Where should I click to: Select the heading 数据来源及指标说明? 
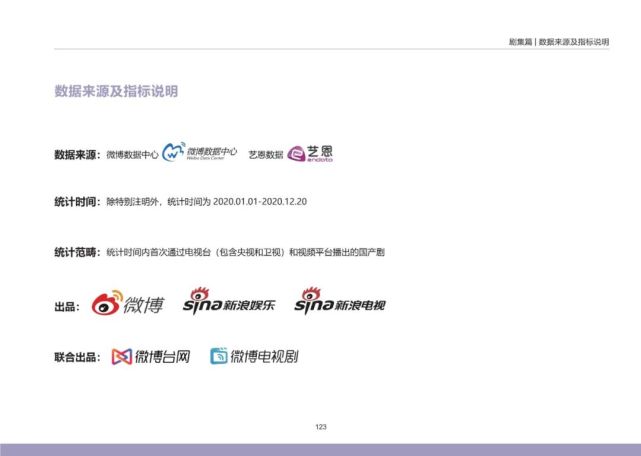point(116,91)
